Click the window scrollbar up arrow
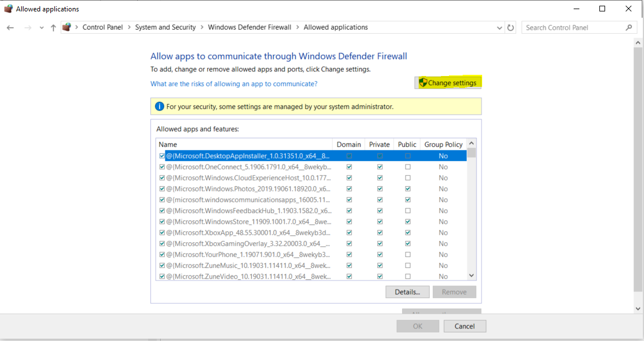 click(x=638, y=42)
